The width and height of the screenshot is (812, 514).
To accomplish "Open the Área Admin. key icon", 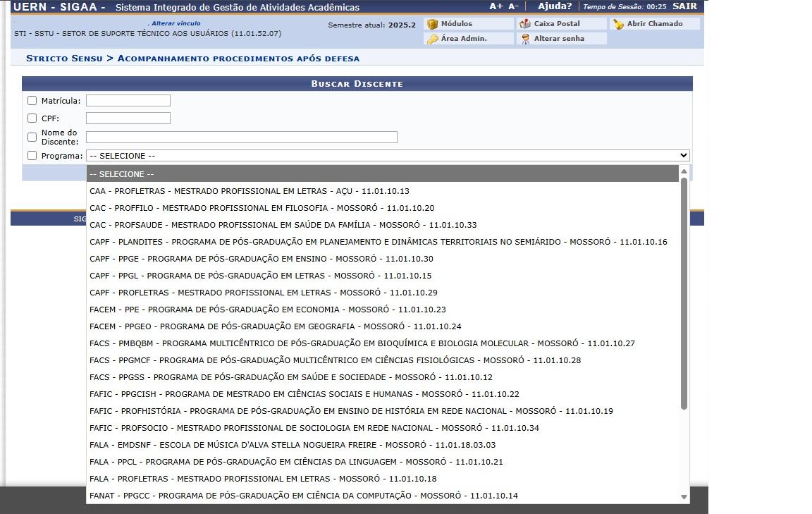I will tap(433, 39).
